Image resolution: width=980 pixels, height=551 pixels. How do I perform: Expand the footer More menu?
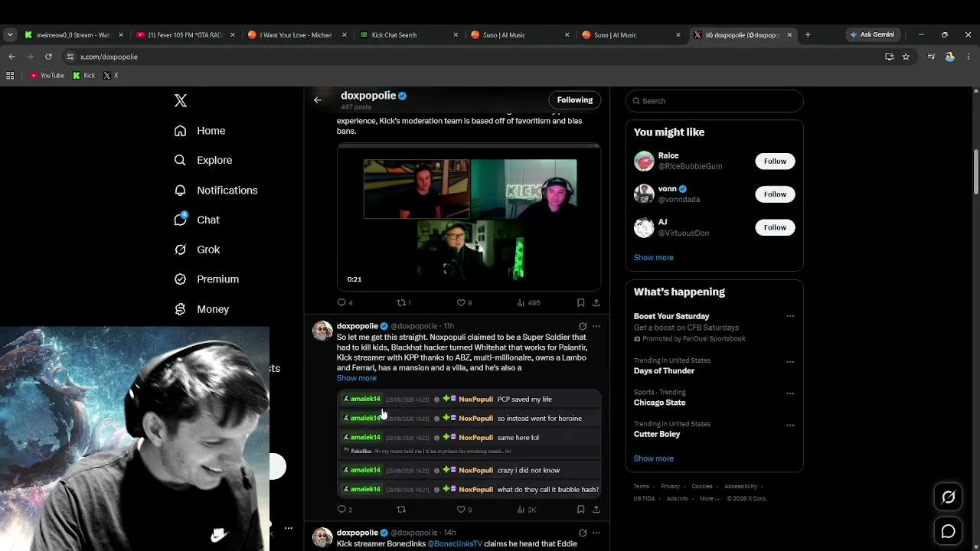pos(710,498)
